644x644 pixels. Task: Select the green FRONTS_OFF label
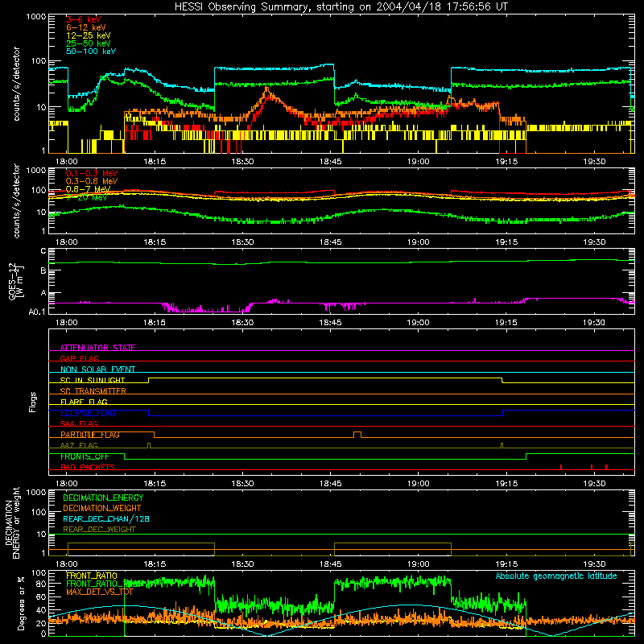pyautogui.click(x=85, y=456)
